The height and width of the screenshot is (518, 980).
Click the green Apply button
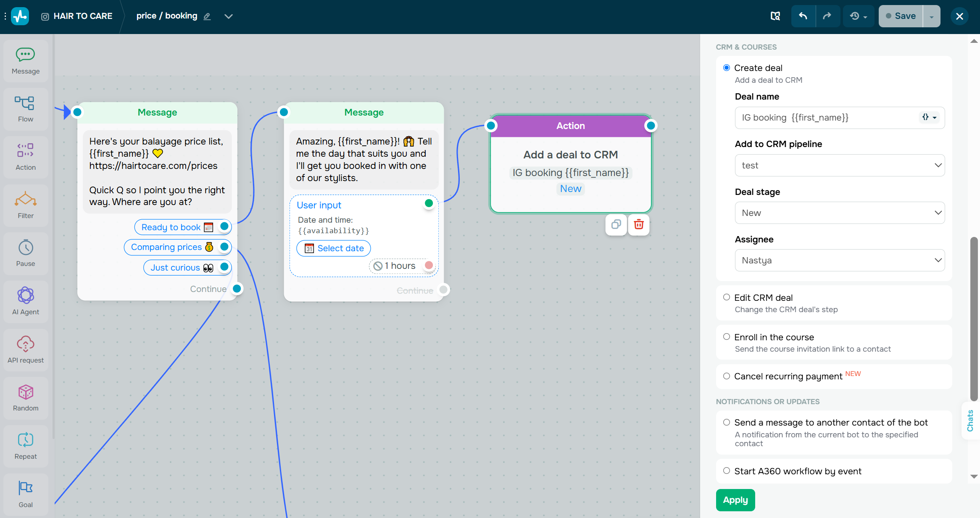coord(735,500)
